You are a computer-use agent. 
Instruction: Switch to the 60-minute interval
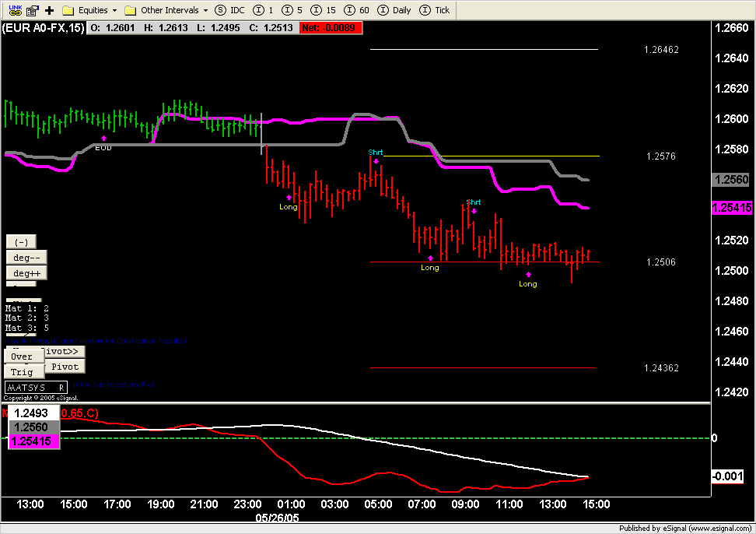(x=356, y=10)
